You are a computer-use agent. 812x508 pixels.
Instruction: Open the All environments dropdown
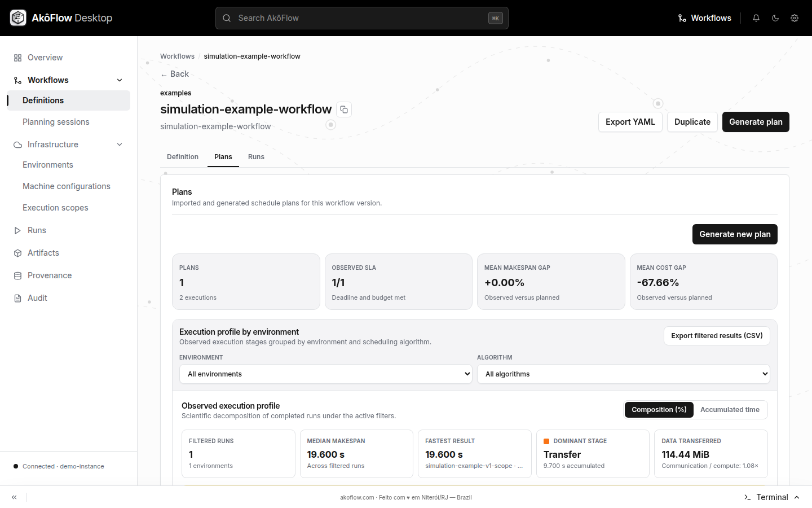point(326,374)
